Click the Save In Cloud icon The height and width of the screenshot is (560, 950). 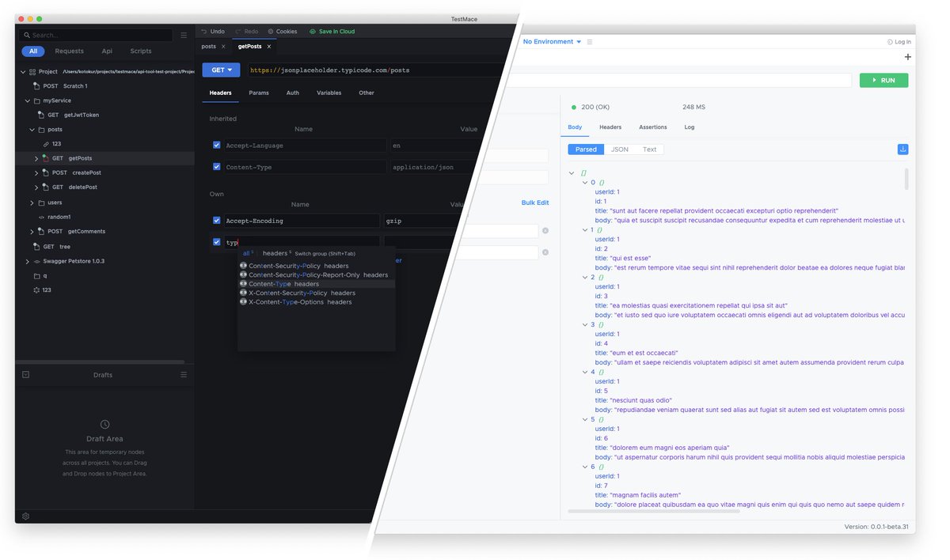coord(313,32)
